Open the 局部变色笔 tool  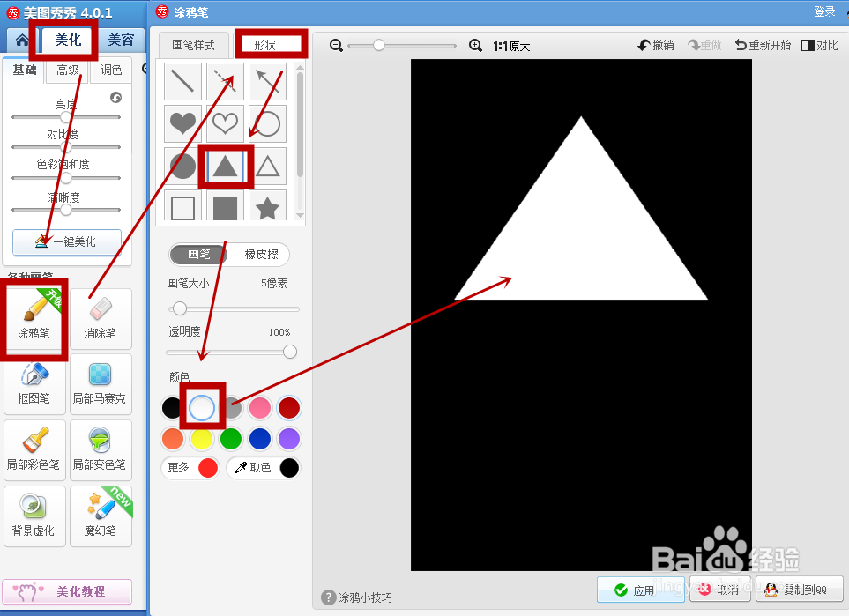click(x=101, y=450)
